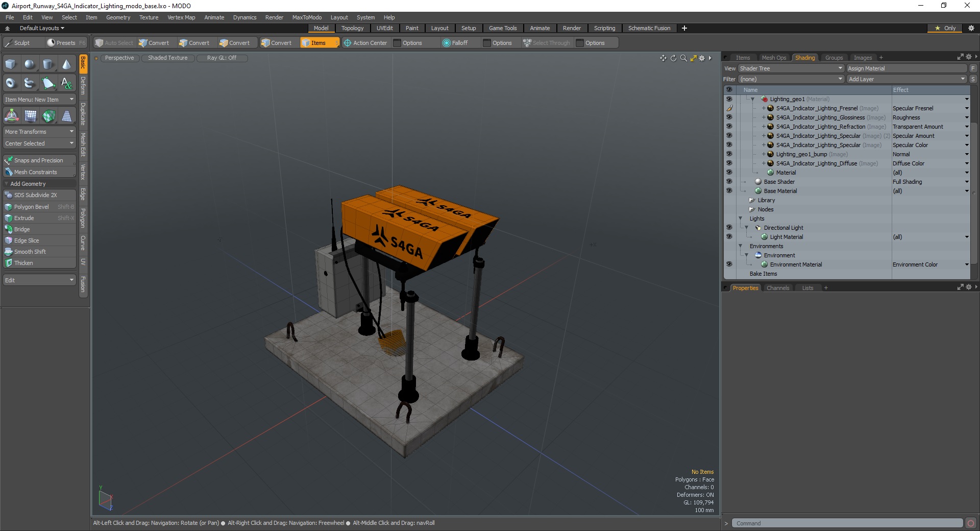The image size is (980, 531).
Task: Open the Filter (none) dropdown
Action: point(791,79)
